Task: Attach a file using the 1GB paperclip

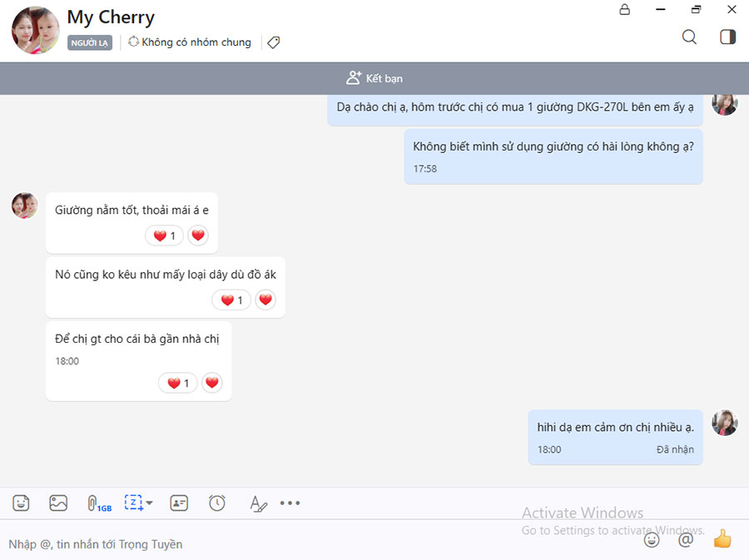Action: [94, 503]
